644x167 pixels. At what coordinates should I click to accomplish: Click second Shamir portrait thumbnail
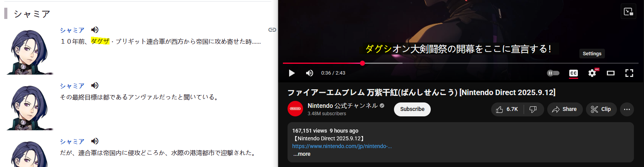(x=30, y=107)
